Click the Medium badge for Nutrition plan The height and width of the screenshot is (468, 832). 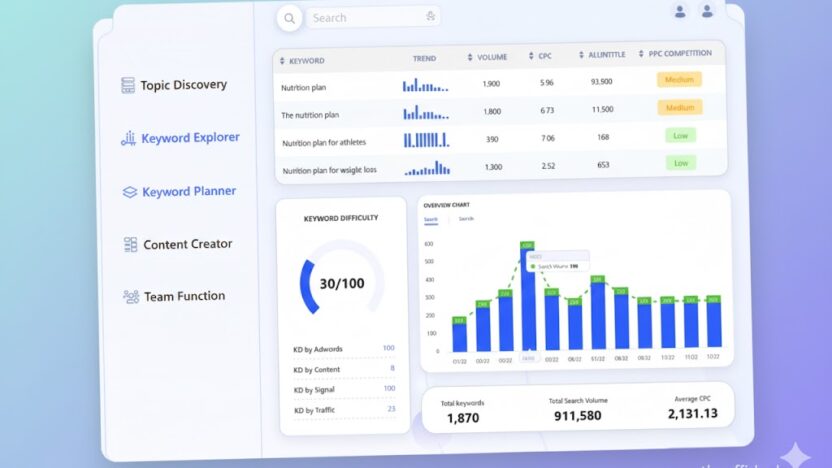[679, 80]
